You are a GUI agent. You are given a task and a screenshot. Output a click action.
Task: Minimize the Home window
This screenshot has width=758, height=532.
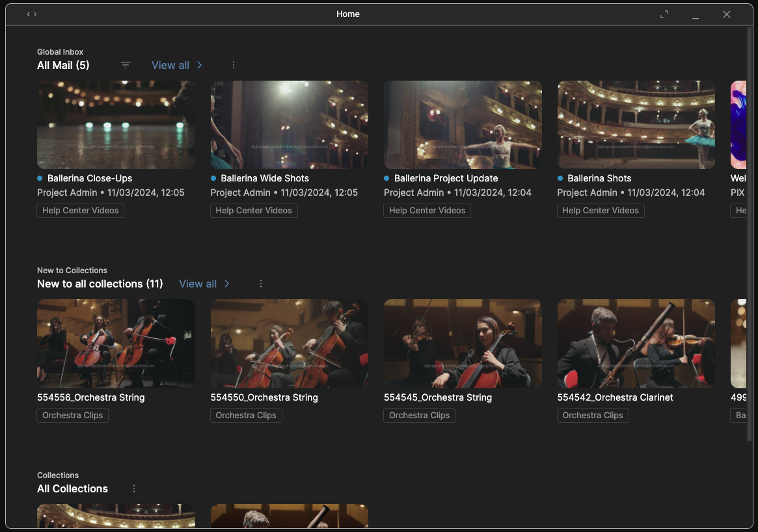[696, 18]
